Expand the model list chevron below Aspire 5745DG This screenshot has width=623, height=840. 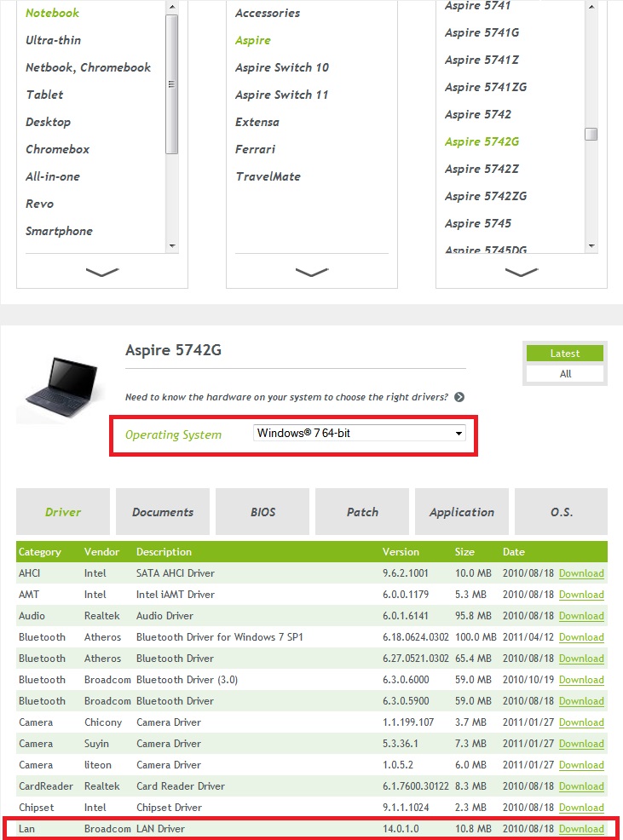point(521,273)
